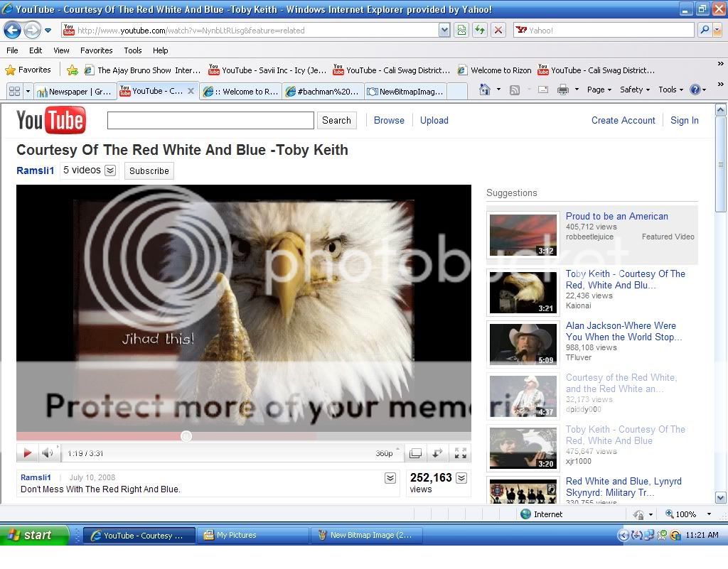Screen dimensions: 728x569
Task: Enter full screen with the fullscreen icon
Action: [460, 453]
